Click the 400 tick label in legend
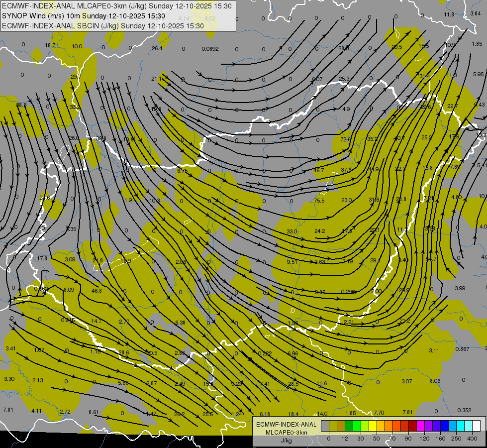The height and width of the screenshot is (448, 487). click(x=472, y=439)
